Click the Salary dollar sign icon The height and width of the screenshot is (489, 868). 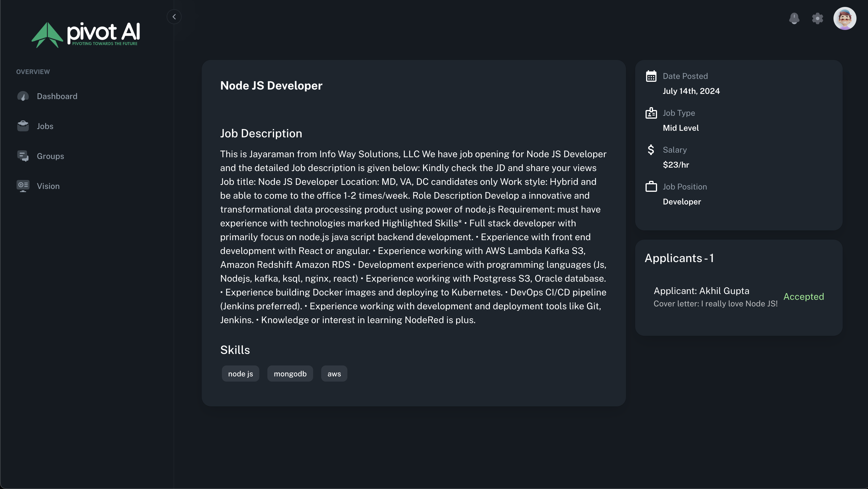click(651, 150)
